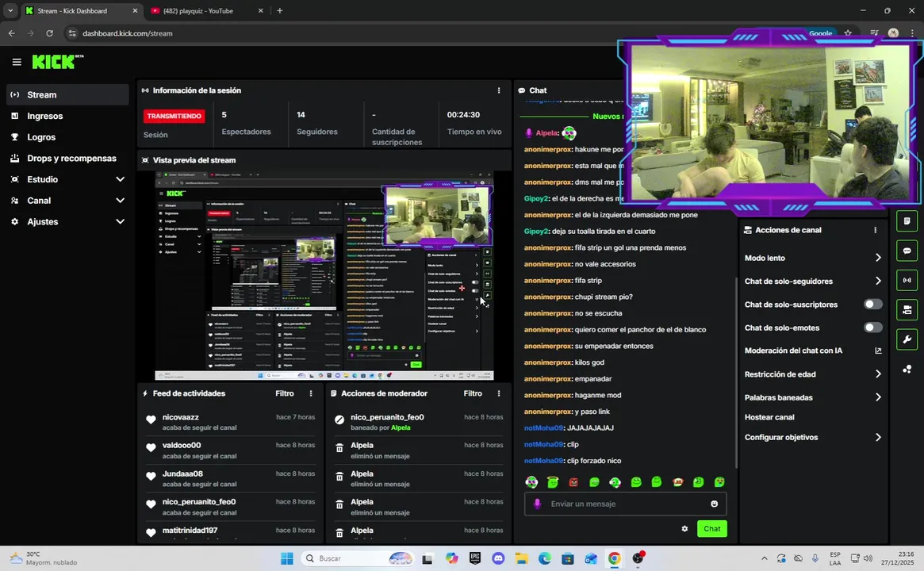Image resolution: width=924 pixels, height=571 pixels.
Task: Click the purple microphone icon in message box
Action: [537, 504]
